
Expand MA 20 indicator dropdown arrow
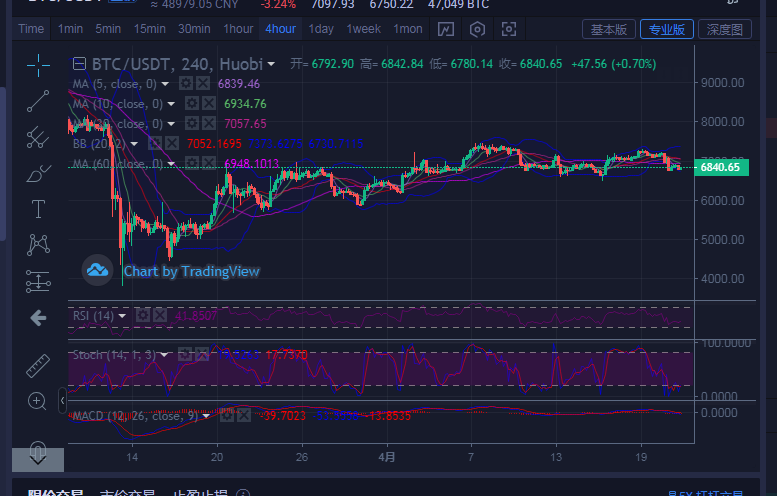tap(171, 124)
